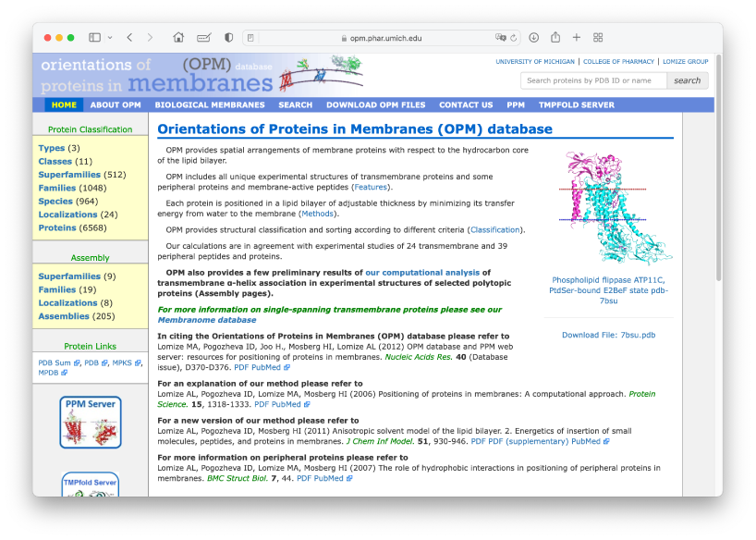756x540 pixels.
Task: Select the HOME navigation item
Action: tap(64, 104)
